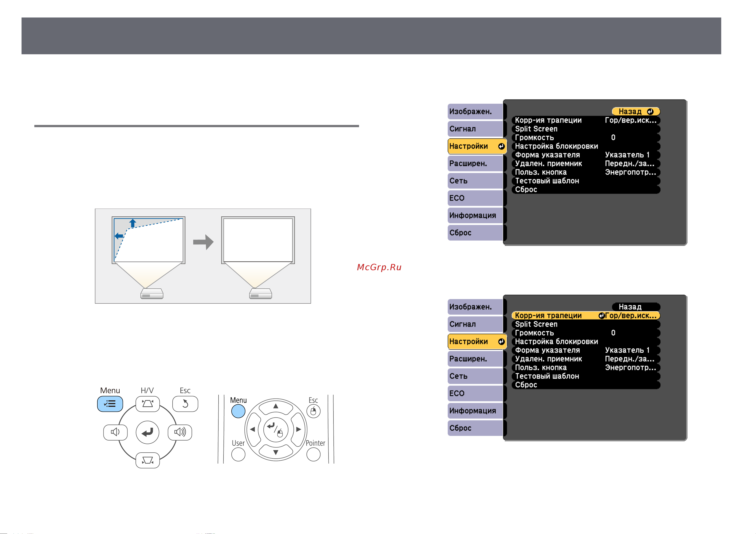Open the ECO tab in lower menu
756x534 pixels.
(475, 393)
